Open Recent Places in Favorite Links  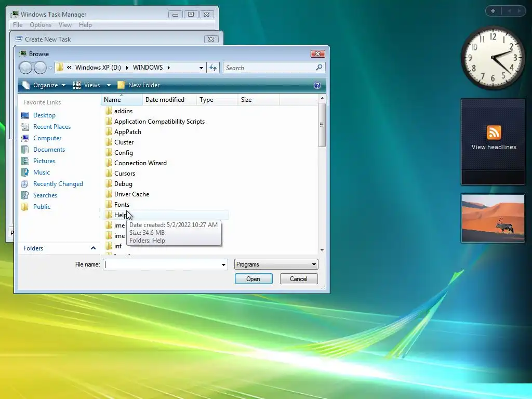[52, 127]
